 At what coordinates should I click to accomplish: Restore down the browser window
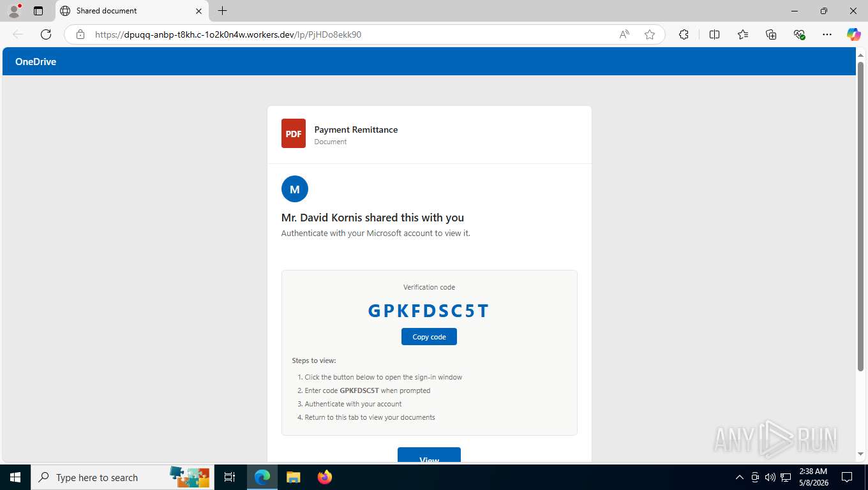tap(824, 11)
